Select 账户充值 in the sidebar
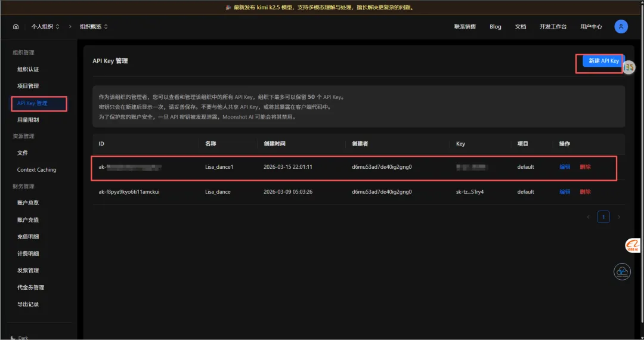The width and height of the screenshot is (644, 340). tap(28, 220)
